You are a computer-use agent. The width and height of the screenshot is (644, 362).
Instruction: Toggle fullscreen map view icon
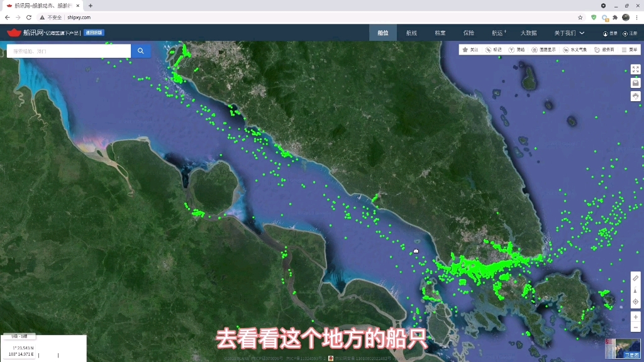coord(635,69)
